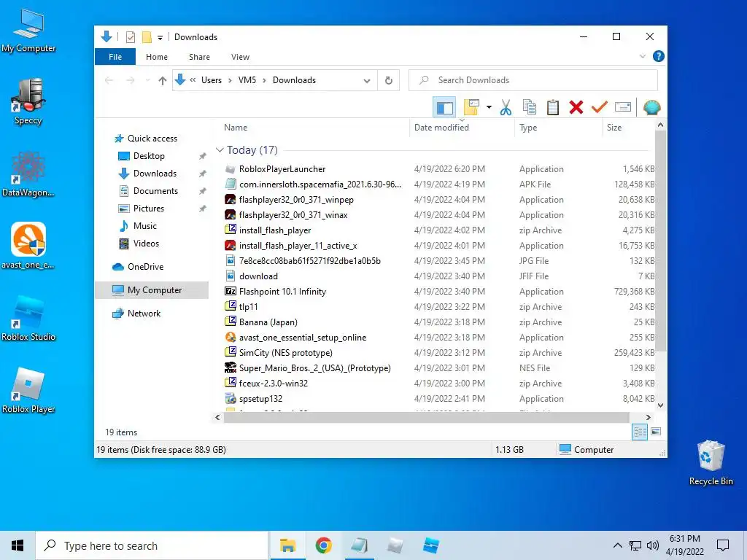
Task: Select the install_flash_player zip archive
Action: click(274, 230)
